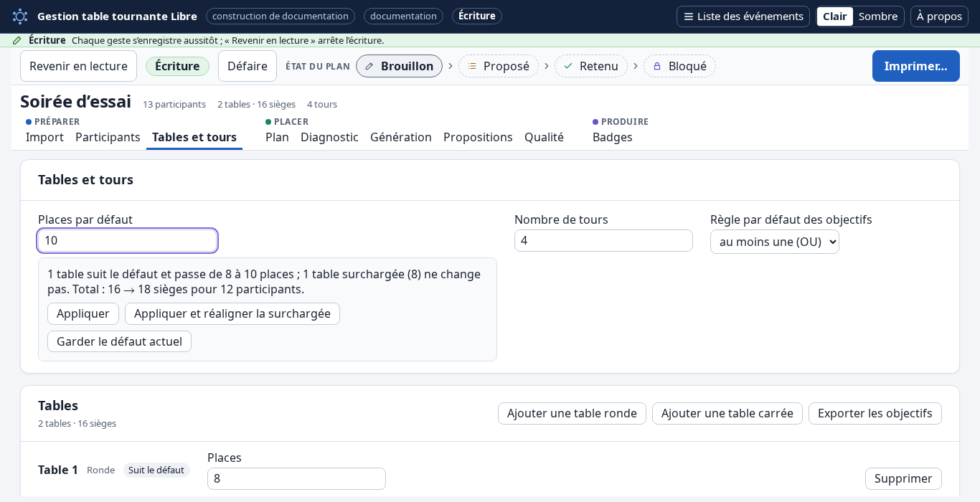Click the Gestion table tournante Libre title
Screen dimensions: 980x502
[x=117, y=16]
